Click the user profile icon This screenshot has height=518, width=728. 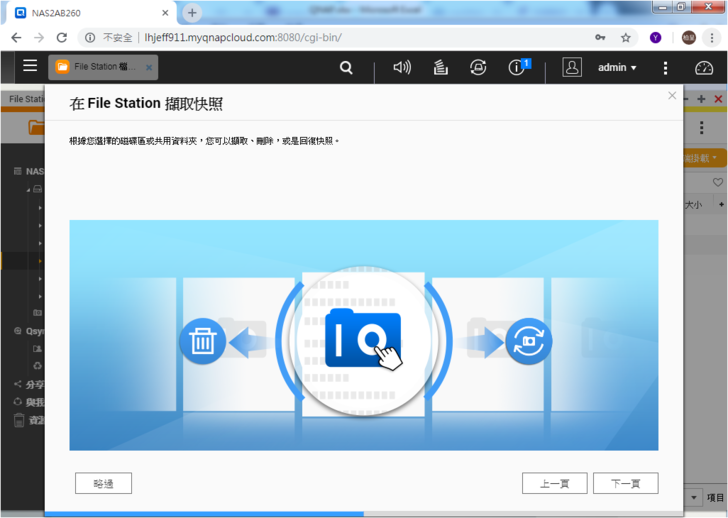coord(572,68)
